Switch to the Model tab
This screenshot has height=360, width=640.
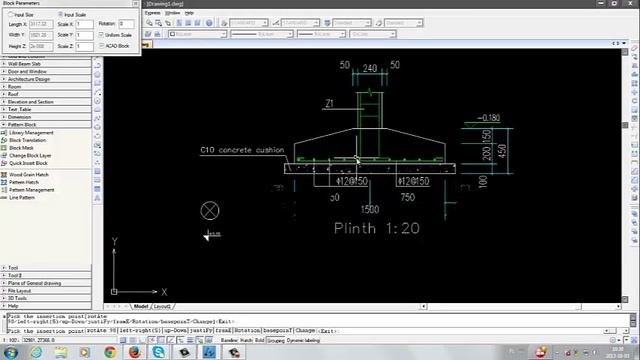click(x=141, y=306)
